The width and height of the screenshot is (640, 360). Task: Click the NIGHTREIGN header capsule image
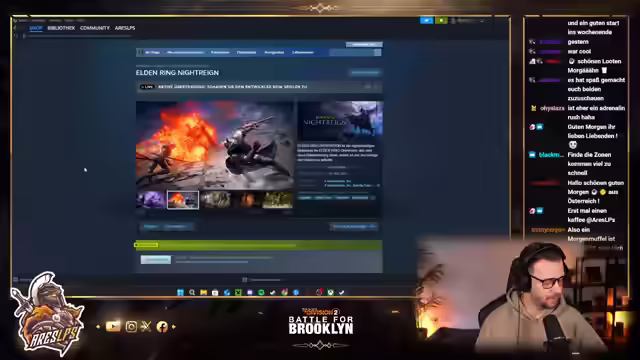340,121
